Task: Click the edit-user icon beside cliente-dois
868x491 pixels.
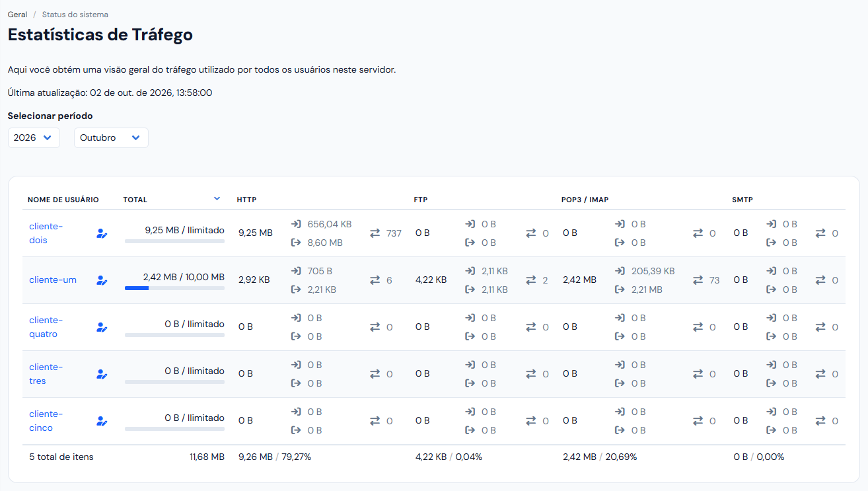Action: click(102, 233)
